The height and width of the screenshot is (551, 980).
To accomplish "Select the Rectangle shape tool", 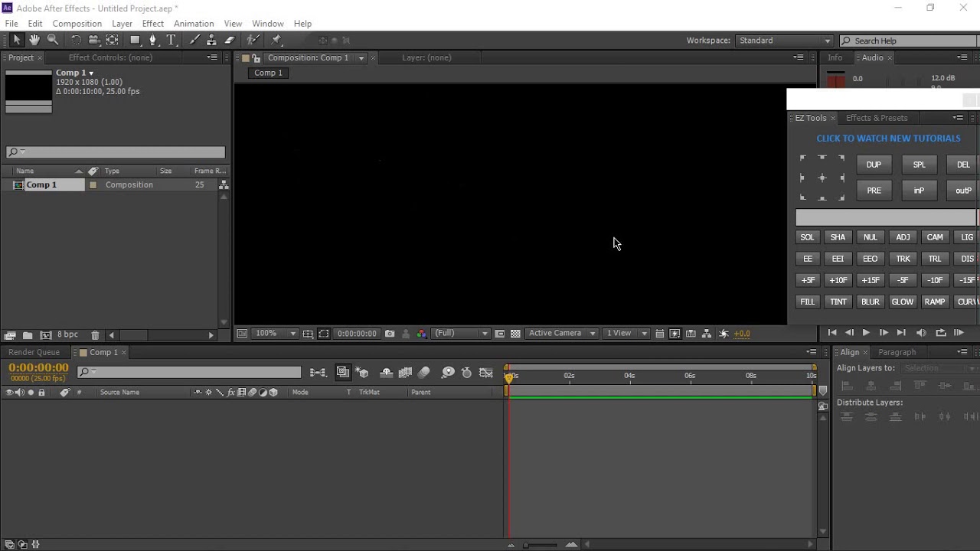I will point(136,40).
